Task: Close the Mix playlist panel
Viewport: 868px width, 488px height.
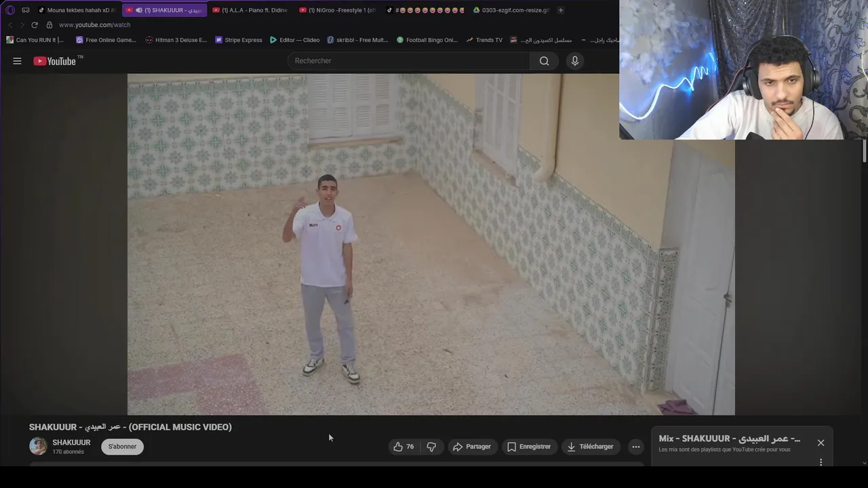Action: click(821, 443)
